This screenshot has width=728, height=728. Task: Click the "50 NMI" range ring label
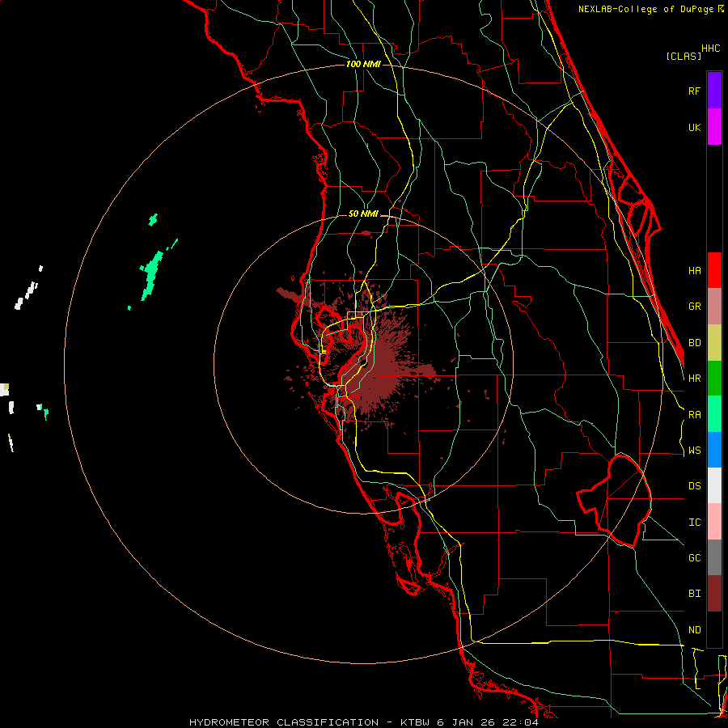[x=363, y=214]
